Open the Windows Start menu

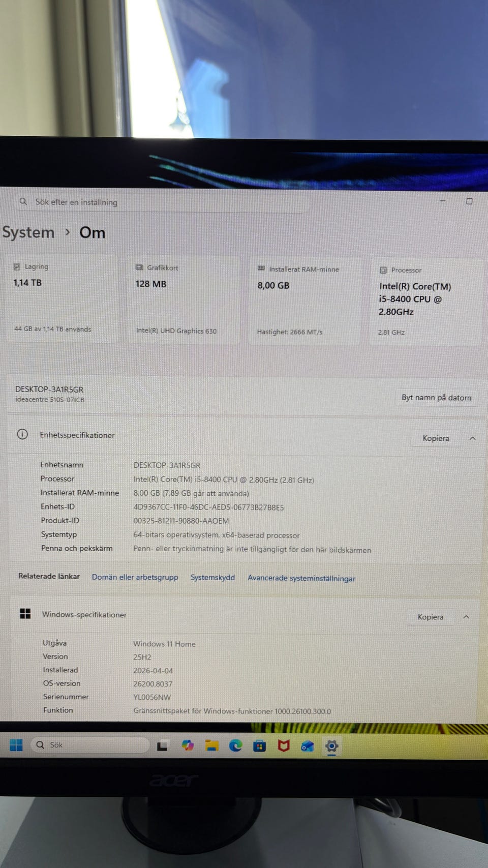pyautogui.click(x=16, y=745)
